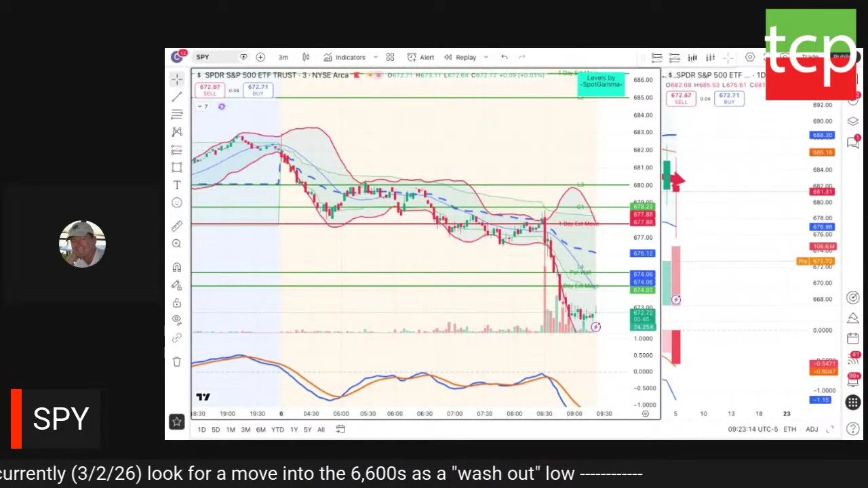
Task: Select the Text annotation tool
Action: [177, 184]
